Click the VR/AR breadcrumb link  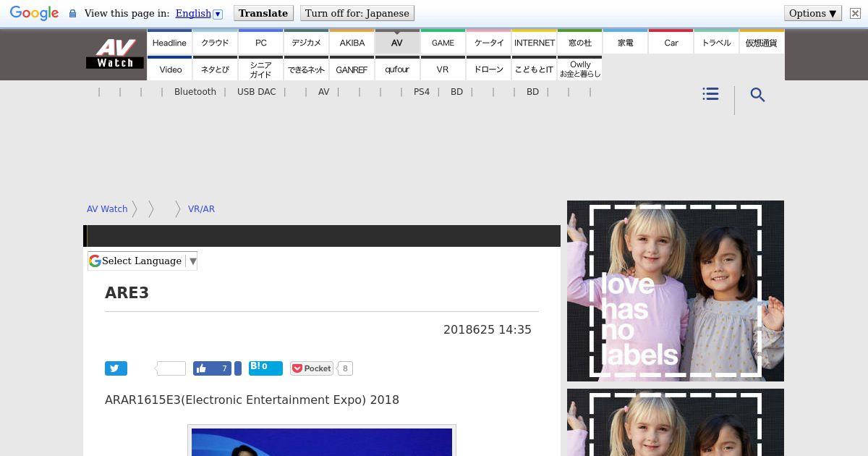click(x=201, y=208)
